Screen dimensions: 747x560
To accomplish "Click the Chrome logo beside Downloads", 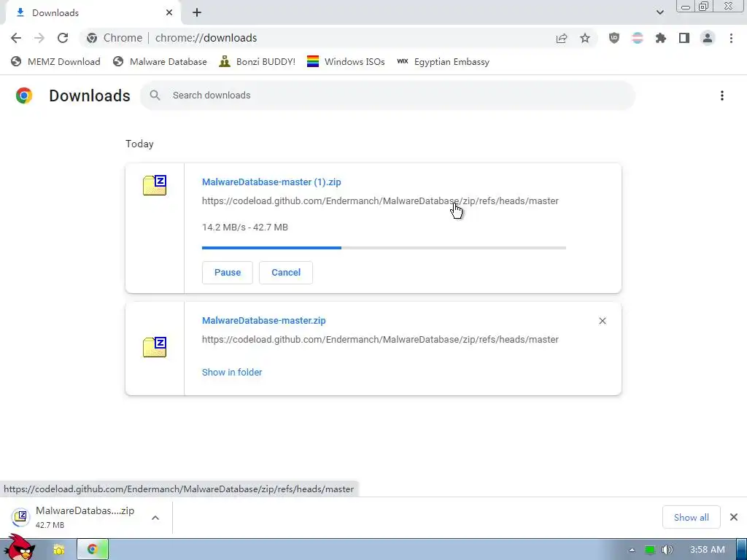I will coord(24,96).
